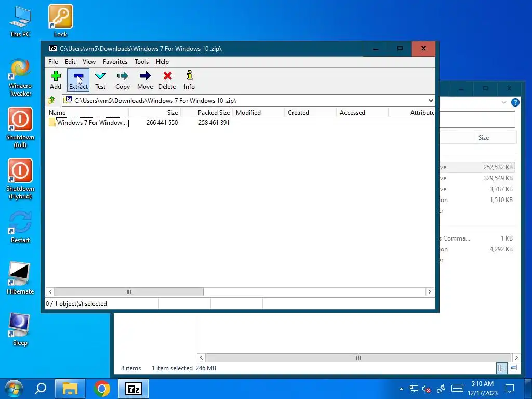Open the Explorer window help icon
The width and height of the screenshot is (532, 399).
515,102
